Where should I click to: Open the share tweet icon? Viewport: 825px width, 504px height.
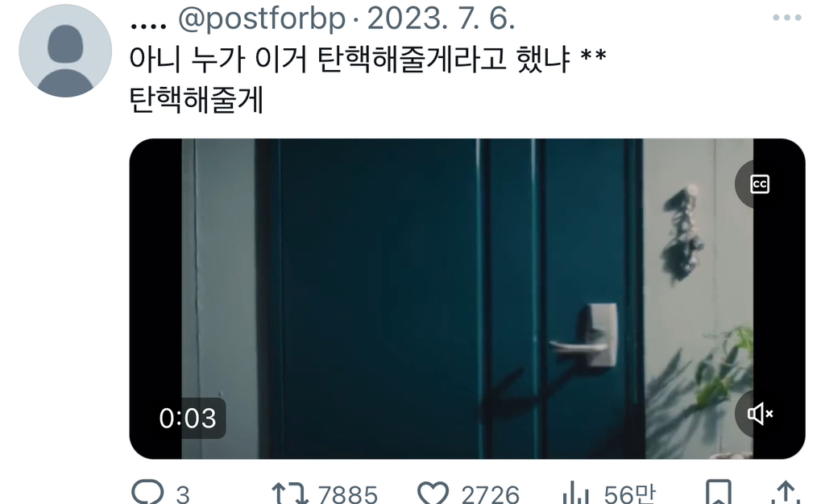(786, 493)
